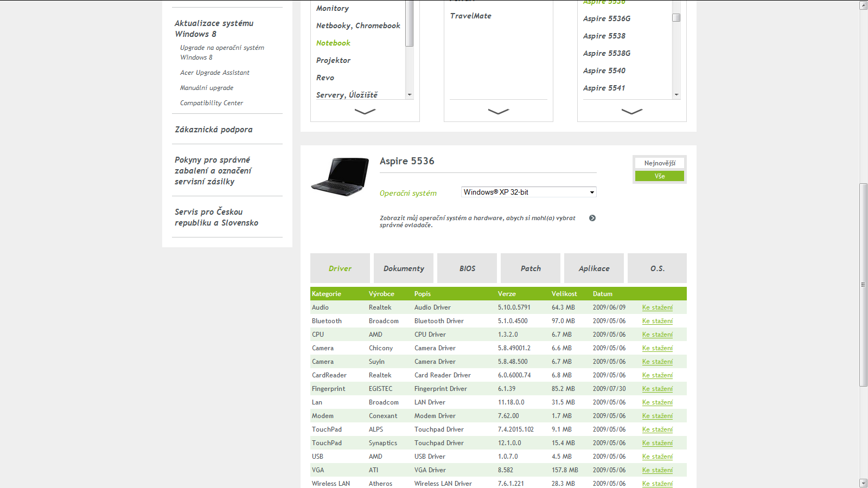Download the ALPS Touchpad Driver
This screenshot has height=488, width=868.
[658, 429]
